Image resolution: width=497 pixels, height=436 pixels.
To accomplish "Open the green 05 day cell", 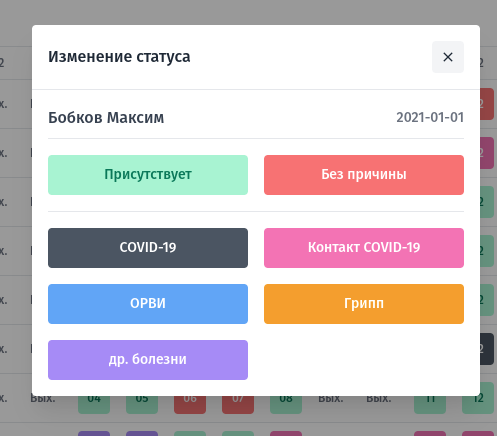I will (x=142, y=405).
